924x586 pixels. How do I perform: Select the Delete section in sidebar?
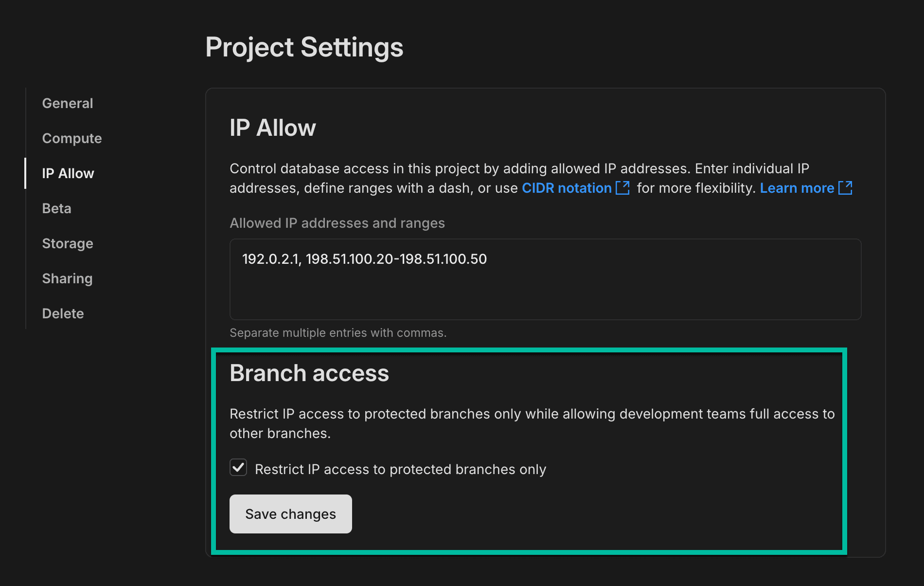coord(63,313)
